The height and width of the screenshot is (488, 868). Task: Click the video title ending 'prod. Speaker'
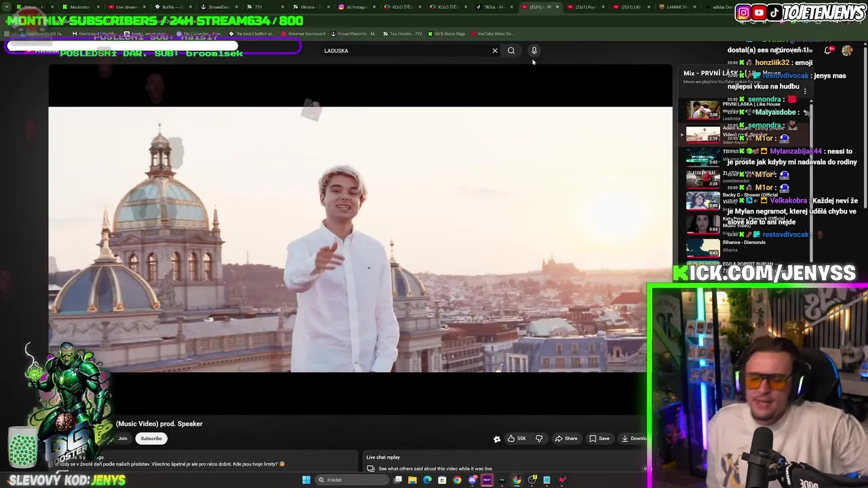click(x=159, y=424)
